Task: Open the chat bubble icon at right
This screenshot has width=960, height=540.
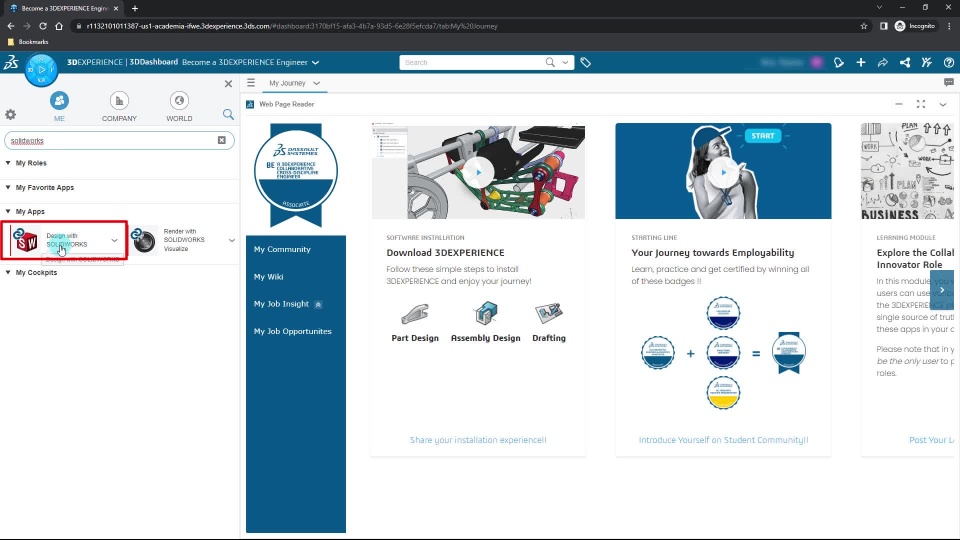Action: (x=948, y=83)
